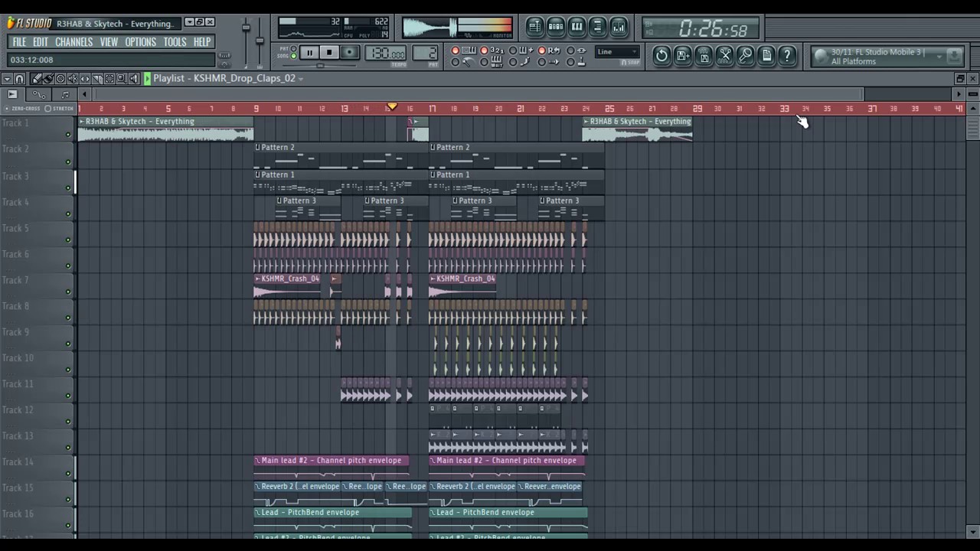Open the CHANNELS menu
Screen dimensions: 980x551
click(74, 42)
